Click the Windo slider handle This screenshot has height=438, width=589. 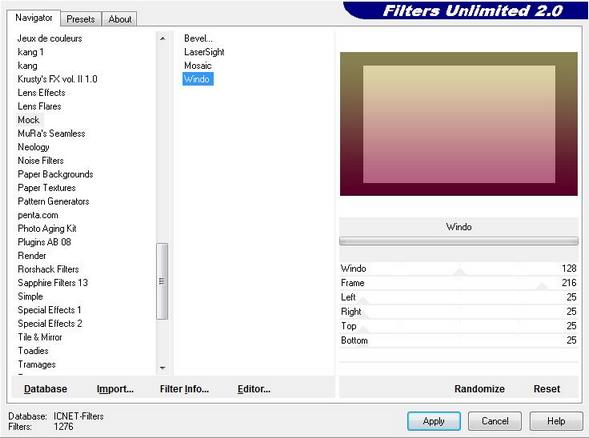459,271
